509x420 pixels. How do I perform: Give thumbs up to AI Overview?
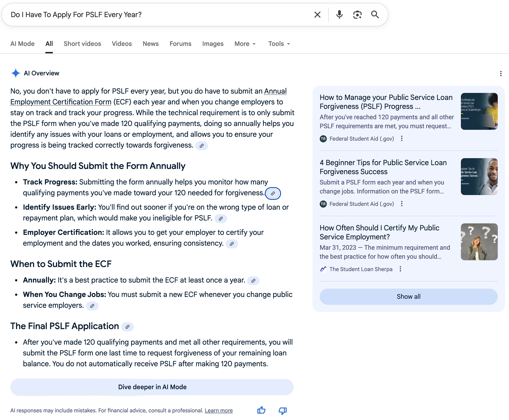point(261,410)
